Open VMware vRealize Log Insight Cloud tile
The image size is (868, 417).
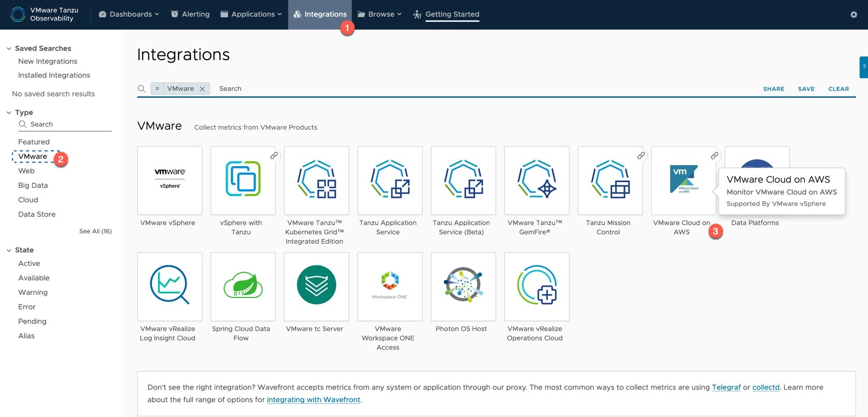point(170,287)
